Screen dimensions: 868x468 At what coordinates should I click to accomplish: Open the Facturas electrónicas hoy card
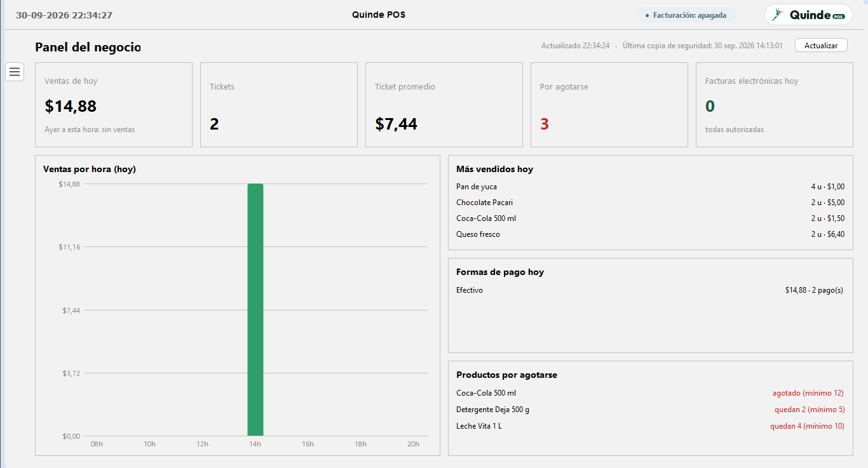tap(775, 105)
